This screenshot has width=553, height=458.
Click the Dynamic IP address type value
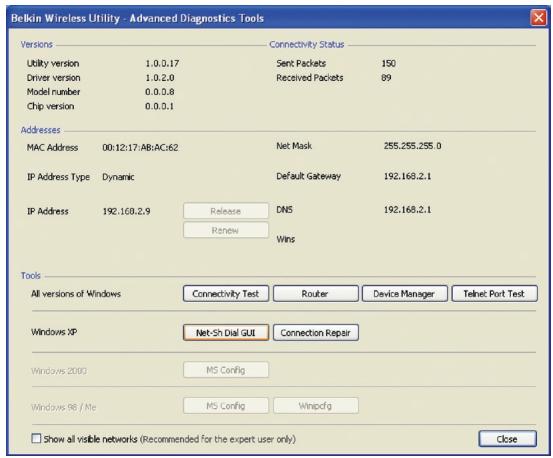click(x=118, y=177)
